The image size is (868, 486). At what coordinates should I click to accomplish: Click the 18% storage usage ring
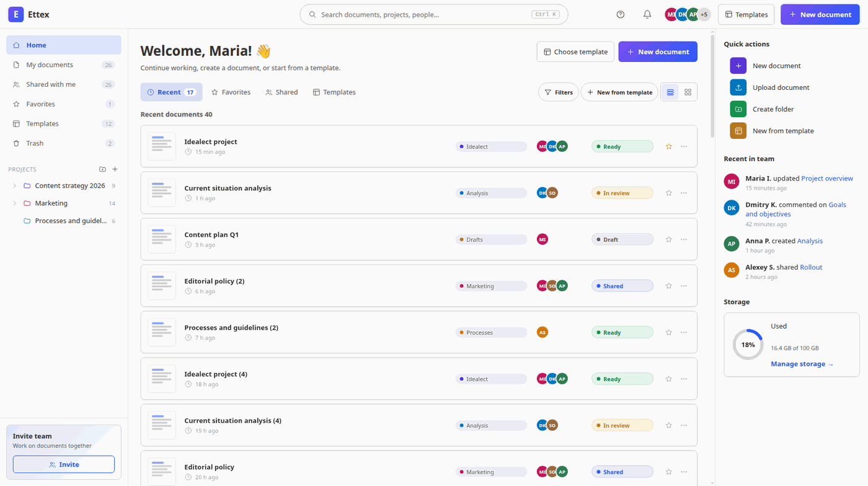(x=748, y=345)
